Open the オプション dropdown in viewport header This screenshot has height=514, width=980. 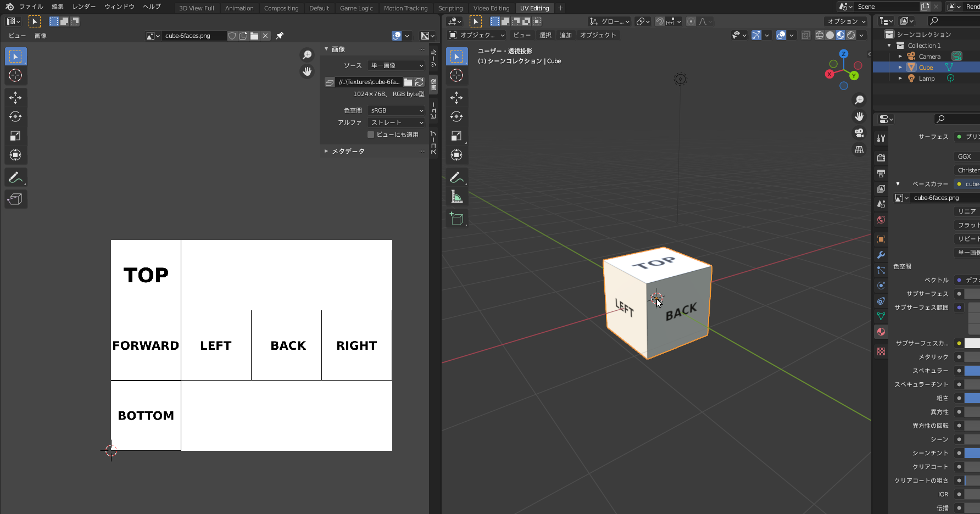point(845,21)
